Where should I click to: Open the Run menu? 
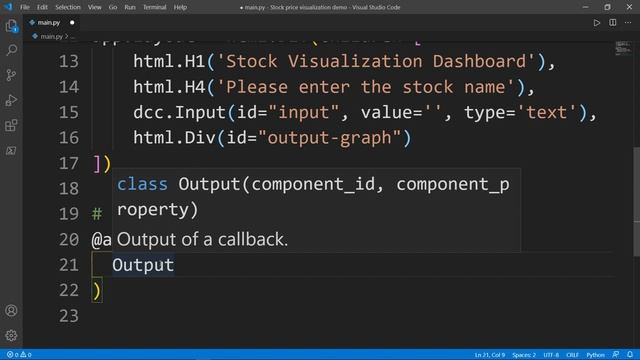(x=130, y=7)
